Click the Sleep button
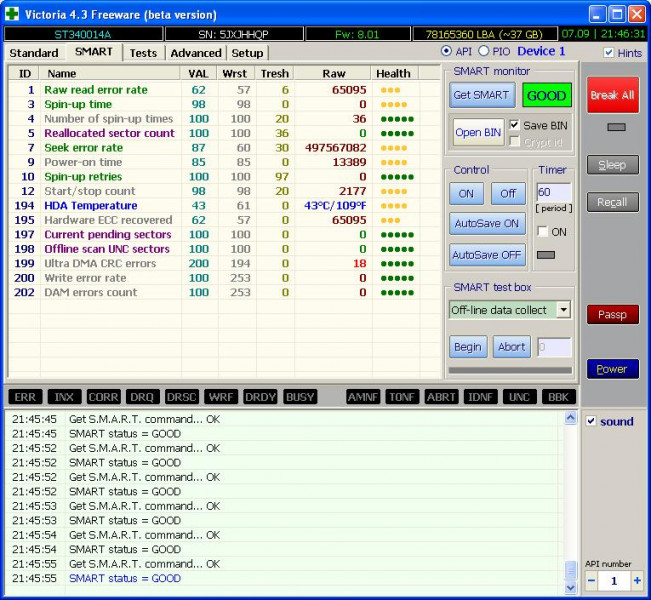 point(612,165)
